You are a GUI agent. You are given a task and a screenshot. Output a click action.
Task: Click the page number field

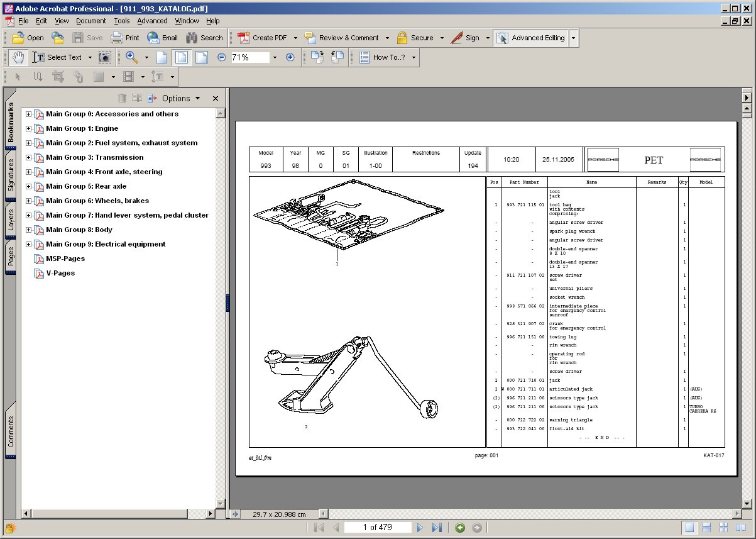point(378,528)
